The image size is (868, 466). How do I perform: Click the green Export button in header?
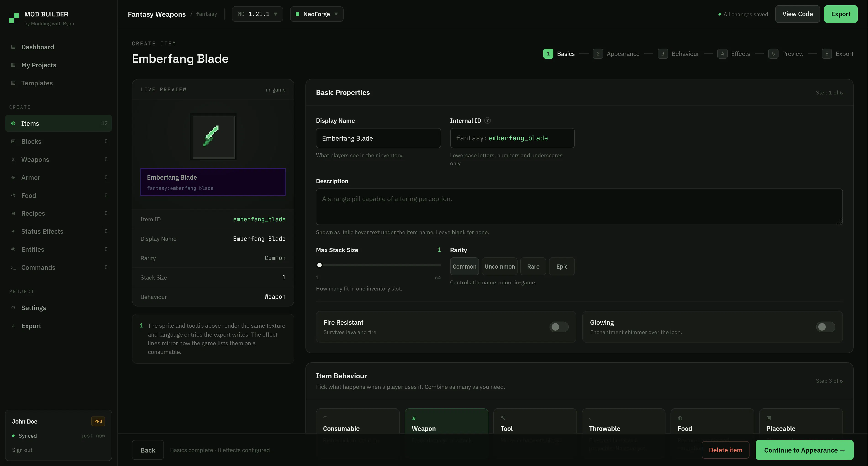point(841,14)
